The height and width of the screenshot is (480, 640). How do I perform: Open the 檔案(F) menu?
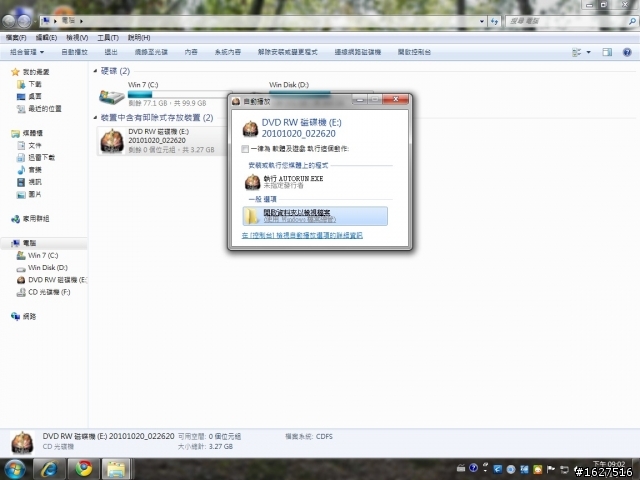(16, 38)
